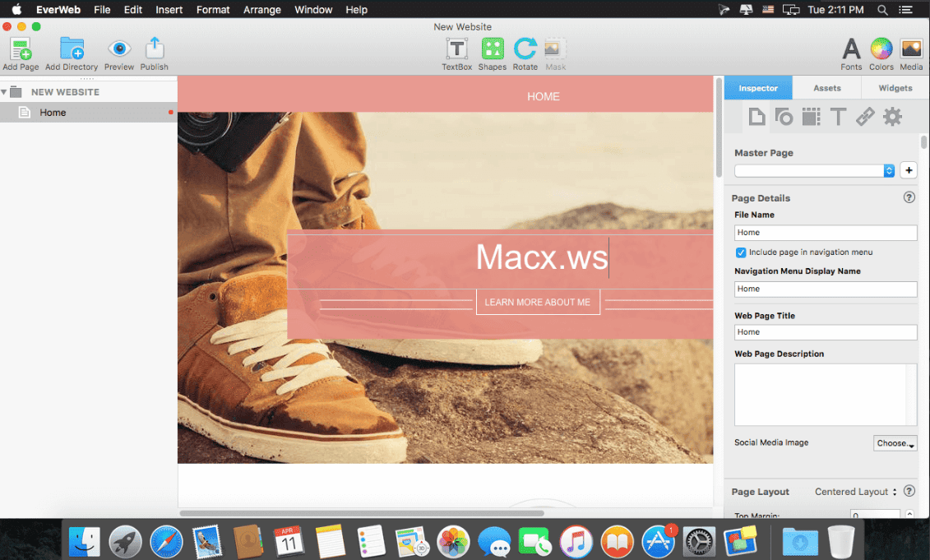This screenshot has height=560, width=930.
Task: Open the Social Media Image Choose dropdown
Action: (x=895, y=443)
